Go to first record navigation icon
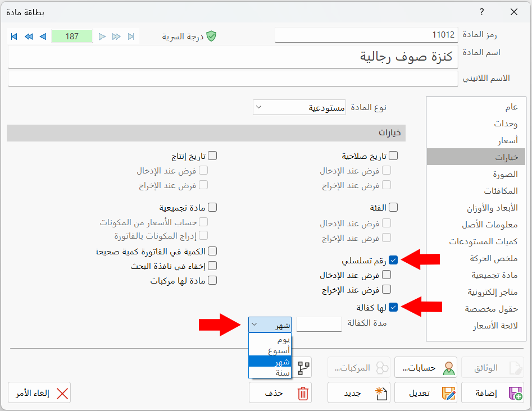532x411 pixels. 14,36
